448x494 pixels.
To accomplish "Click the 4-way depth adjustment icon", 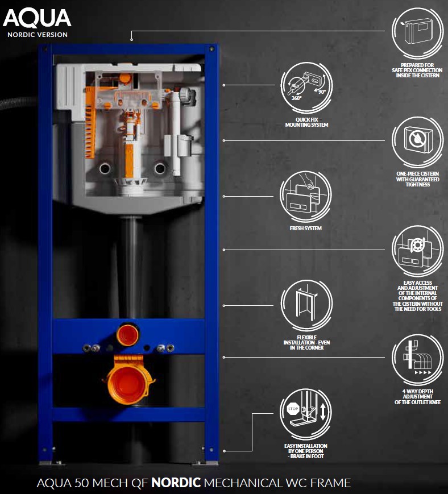I will click(x=417, y=359).
